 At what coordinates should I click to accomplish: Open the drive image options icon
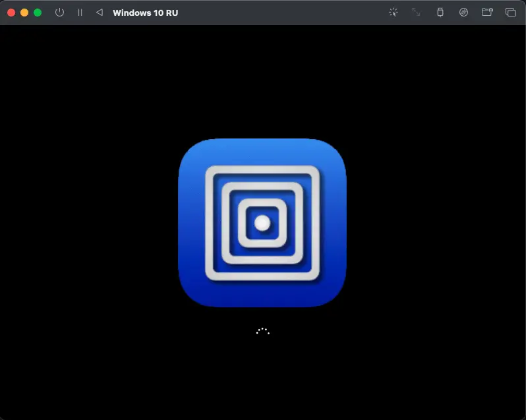(x=463, y=13)
